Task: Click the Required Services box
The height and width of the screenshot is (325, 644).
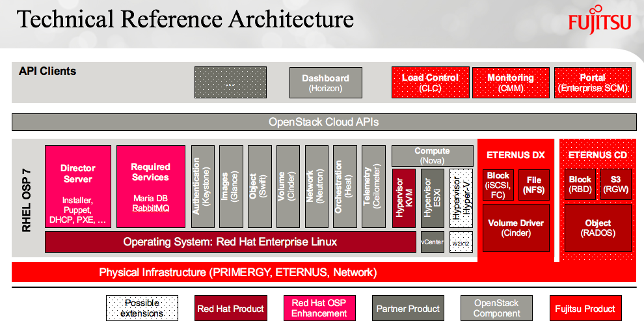Action: [x=150, y=186]
